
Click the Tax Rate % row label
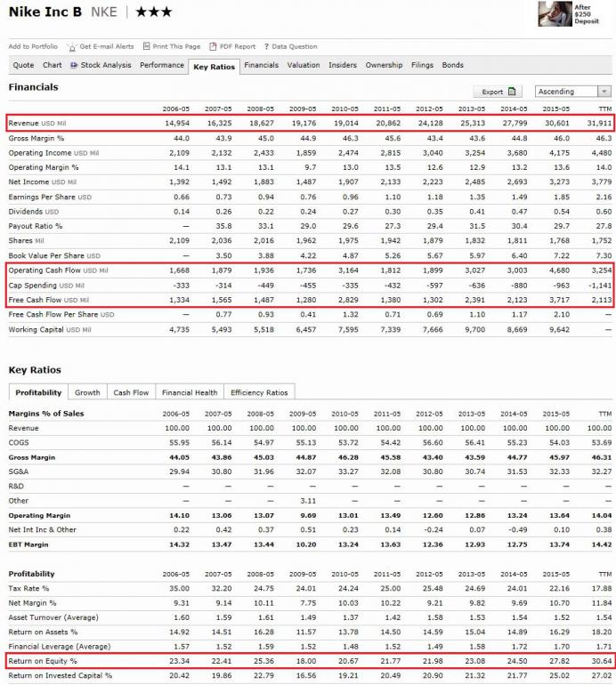pyautogui.click(x=28, y=588)
